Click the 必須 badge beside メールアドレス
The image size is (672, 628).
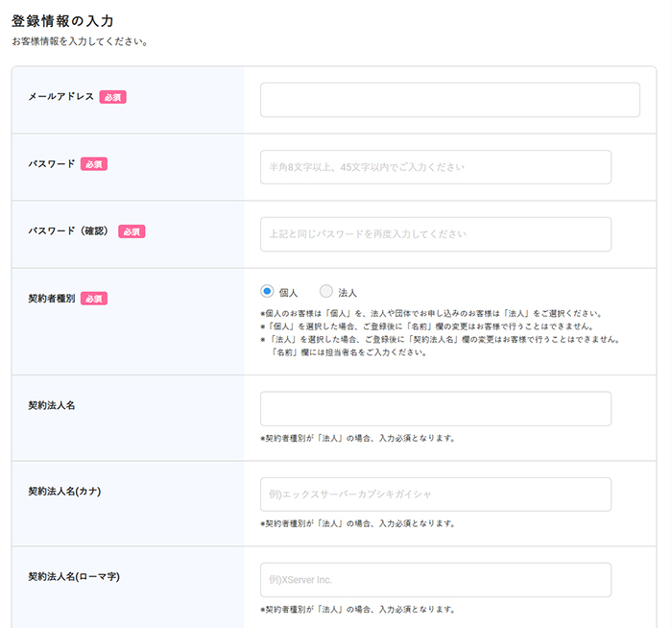tap(113, 97)
